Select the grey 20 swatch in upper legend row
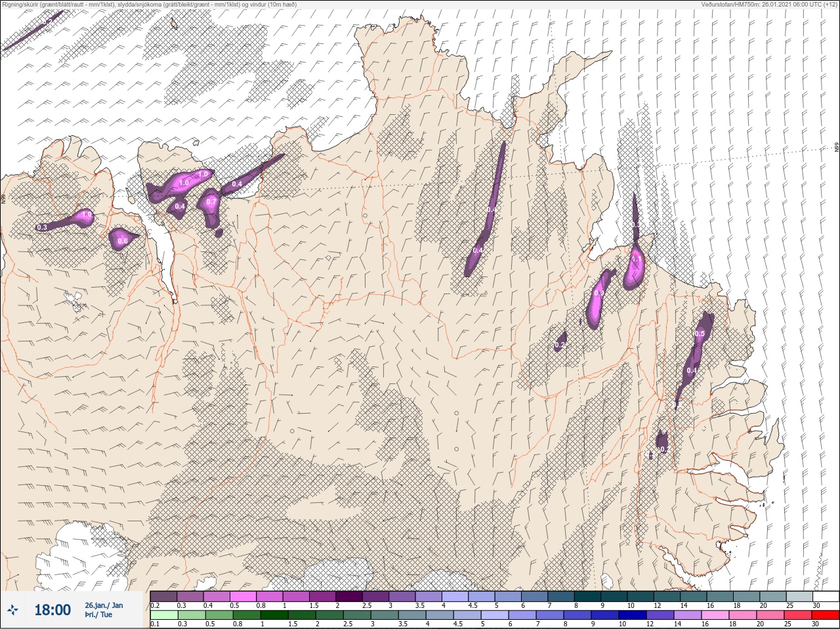840x629 pixels. coord(773,596)
